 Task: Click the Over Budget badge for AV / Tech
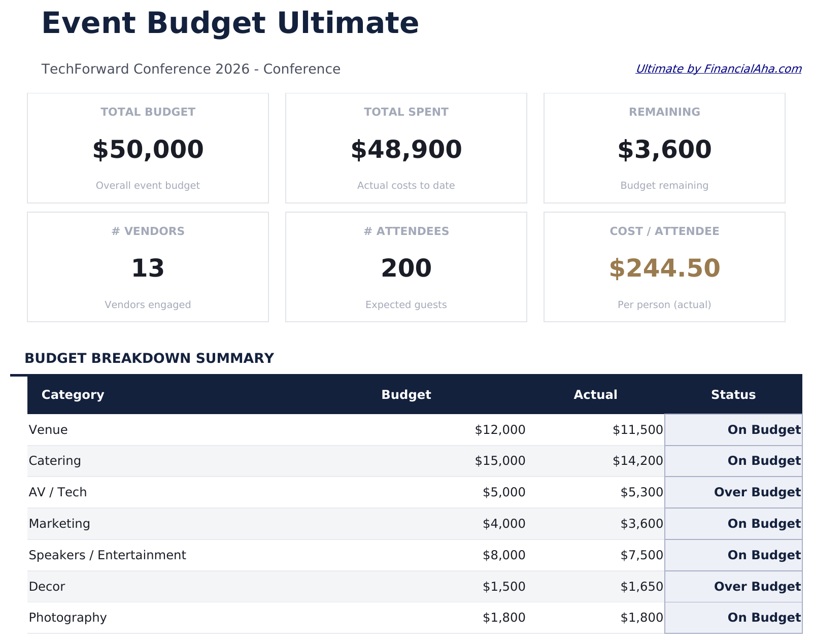pos(758,492)
